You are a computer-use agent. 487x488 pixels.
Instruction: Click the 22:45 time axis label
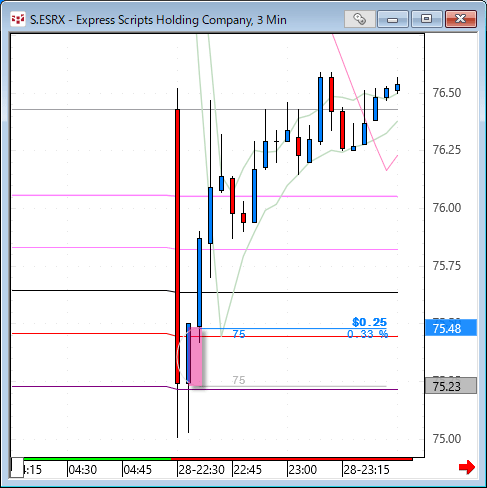click(248, 470)
